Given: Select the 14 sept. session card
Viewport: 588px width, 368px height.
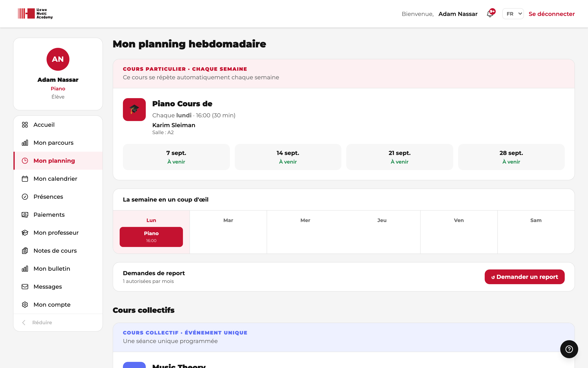Looking at the screenshot, I should click(288, 157).
